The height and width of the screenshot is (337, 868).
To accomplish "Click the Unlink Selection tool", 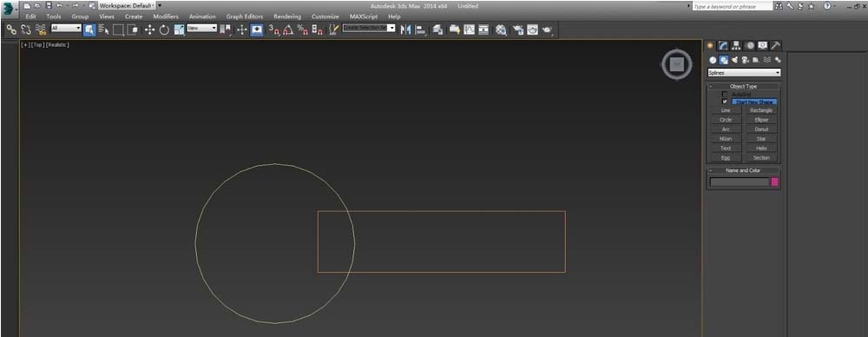I will 25,30.
